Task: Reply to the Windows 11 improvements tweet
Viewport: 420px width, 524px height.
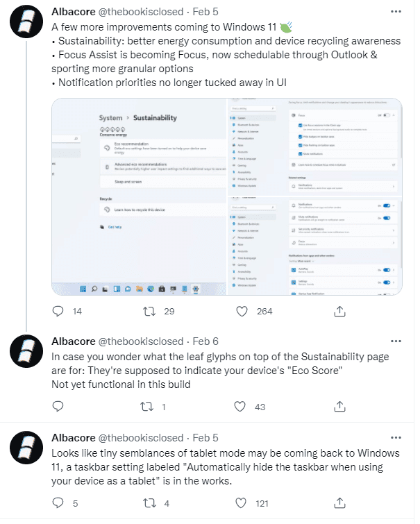Action: pyautogui.click(x=58, y=311)
